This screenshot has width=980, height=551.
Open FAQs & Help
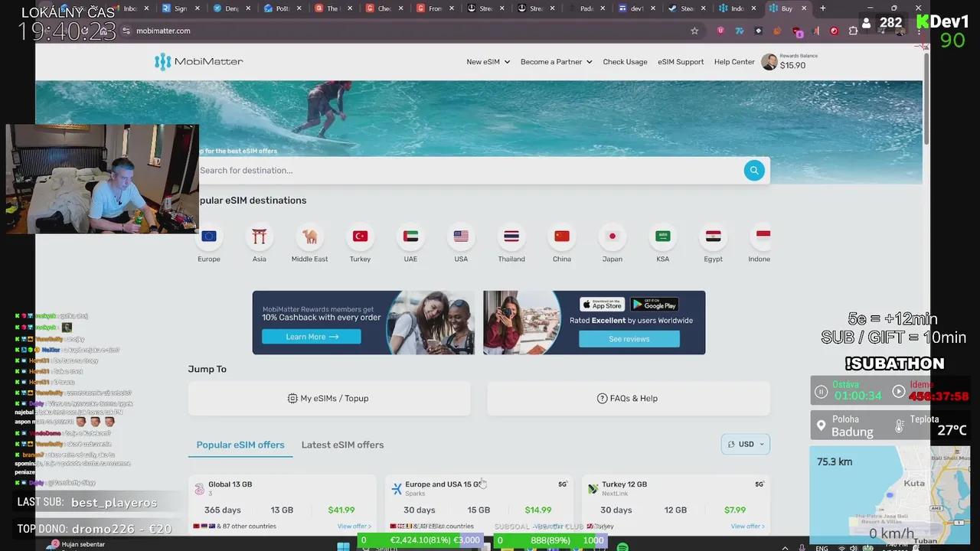pos(628,399)
